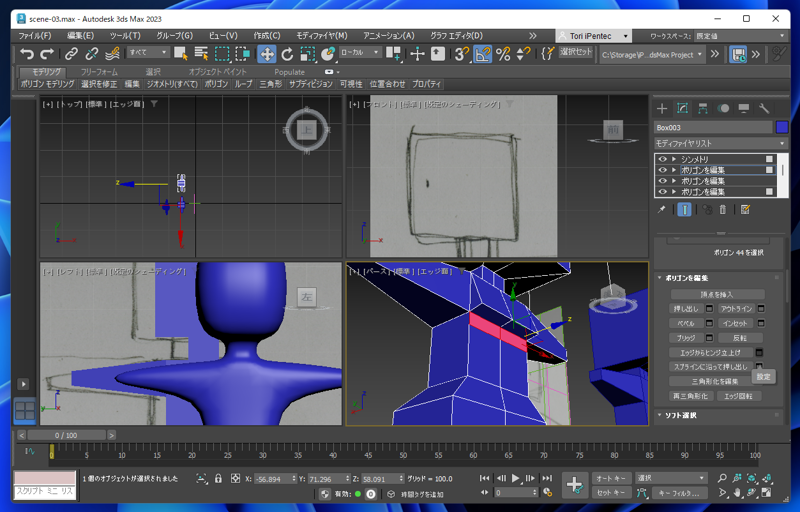Open the project path dropdown
The width and height of the screenshot is (800, 512).
click(x=653, y=54)
